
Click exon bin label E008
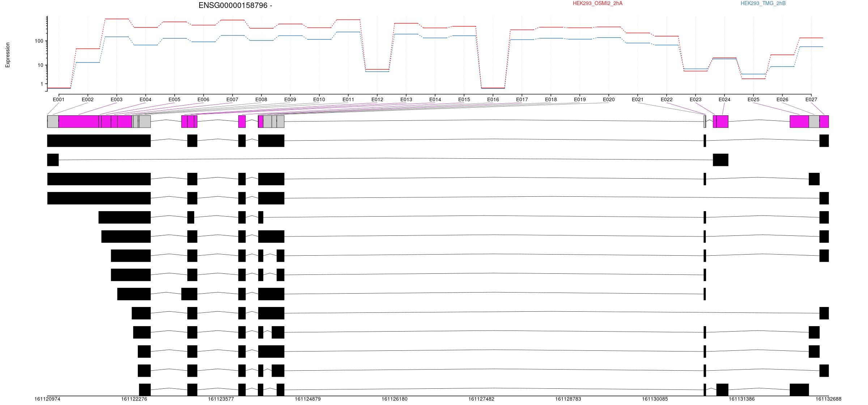261,99
